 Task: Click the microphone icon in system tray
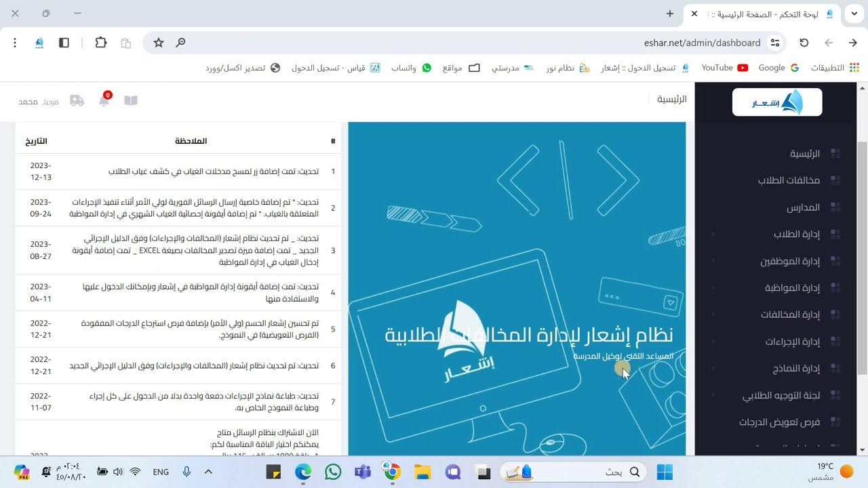(186, 472)
